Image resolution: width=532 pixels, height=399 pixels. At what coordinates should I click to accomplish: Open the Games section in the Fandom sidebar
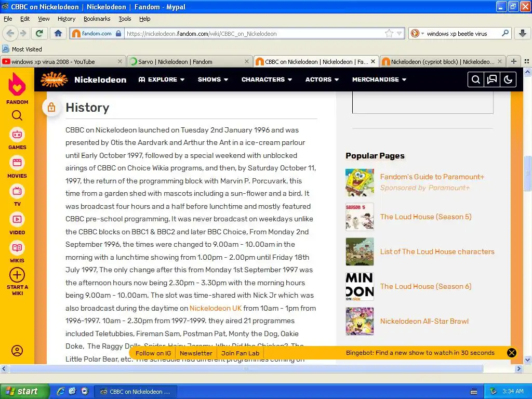click(x=17, y=138)
